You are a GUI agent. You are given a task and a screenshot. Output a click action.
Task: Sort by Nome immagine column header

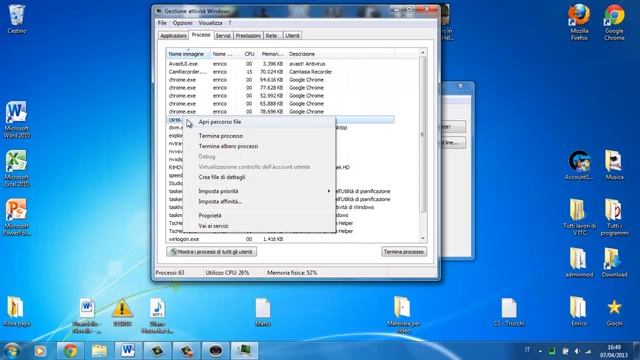tap(188, 54)
